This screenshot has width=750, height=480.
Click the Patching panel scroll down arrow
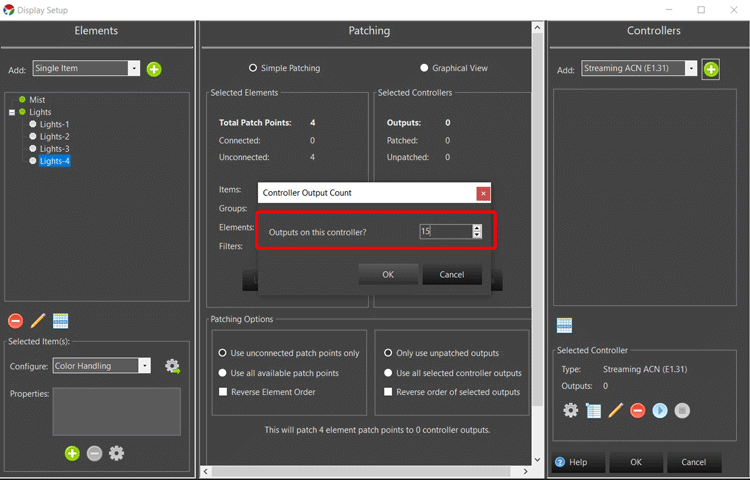(x=537, y=459)
